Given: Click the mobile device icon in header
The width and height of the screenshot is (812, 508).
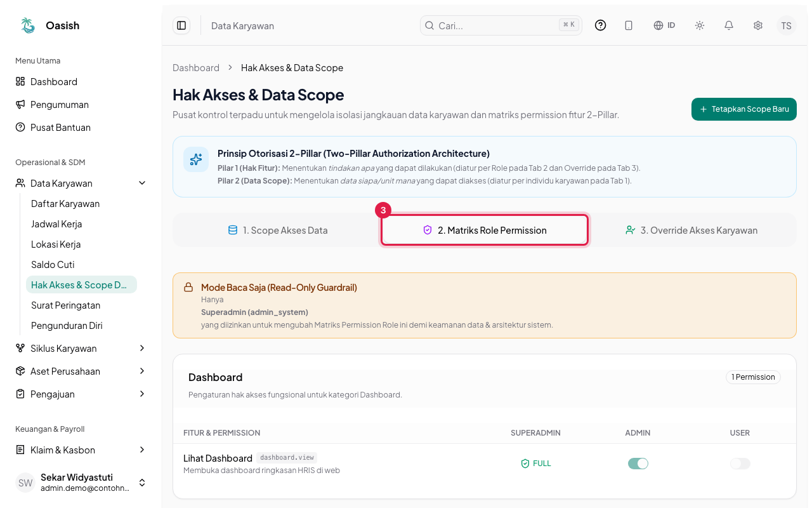Looking at the screenshot, I should pos(629,25).
